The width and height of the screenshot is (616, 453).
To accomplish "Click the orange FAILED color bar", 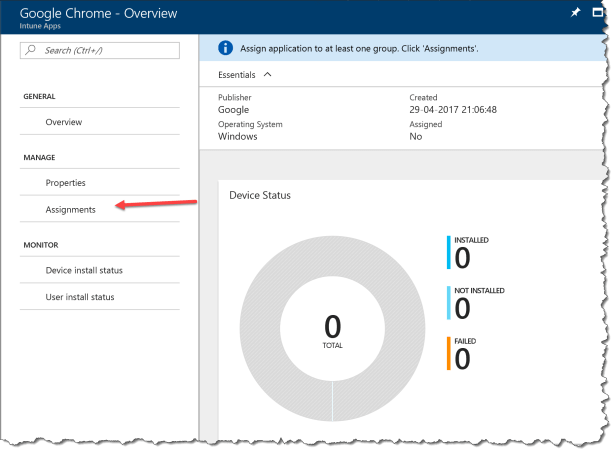I will tap(449, 354).
